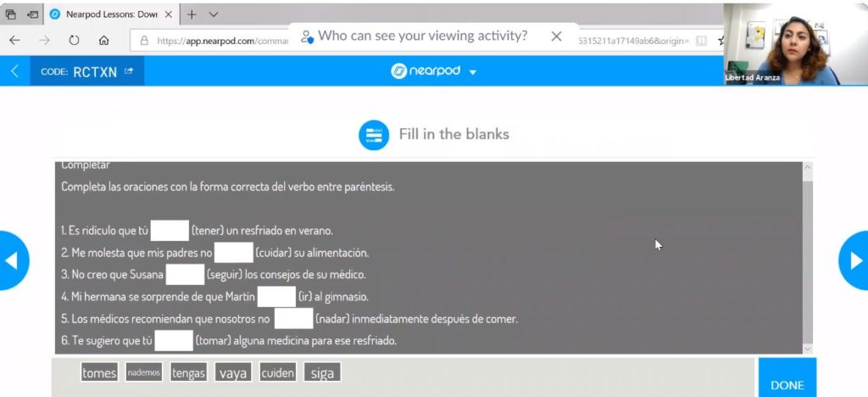Click the Fill in the blanks icon
This screenshot has height=397, width=868.
pyautogui.click(x=374, y=135)
